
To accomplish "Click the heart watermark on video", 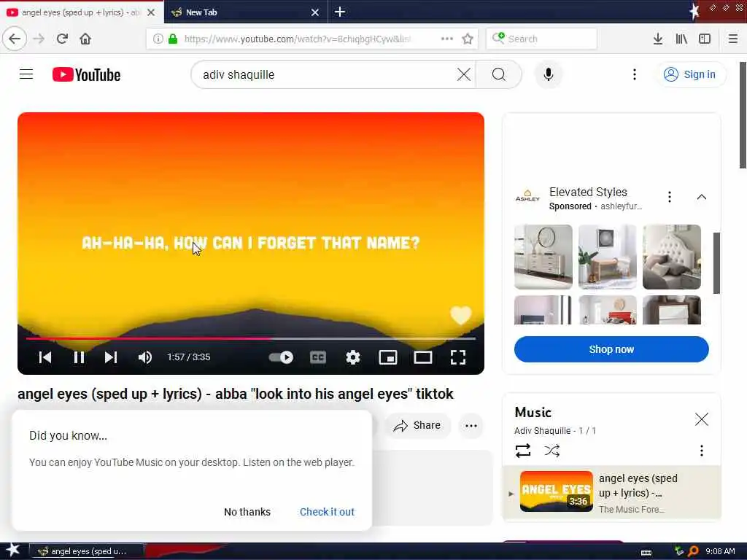I will (461, 315).
